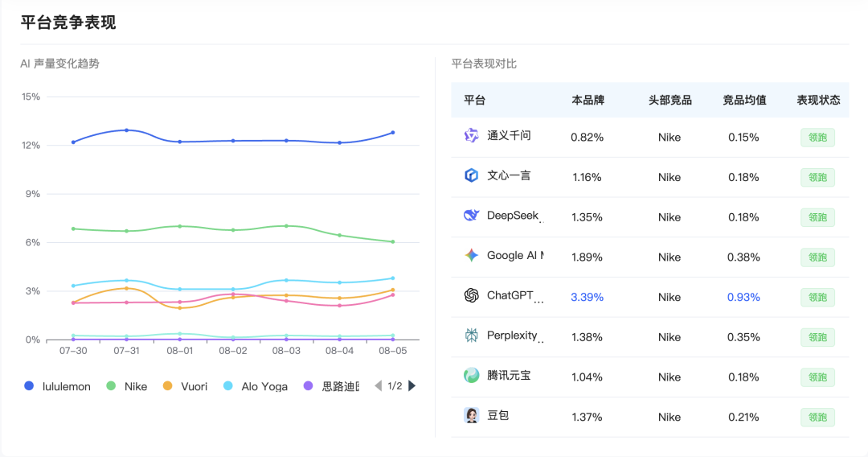Click the ChatGPT logo icon

[x=471, y=295]
